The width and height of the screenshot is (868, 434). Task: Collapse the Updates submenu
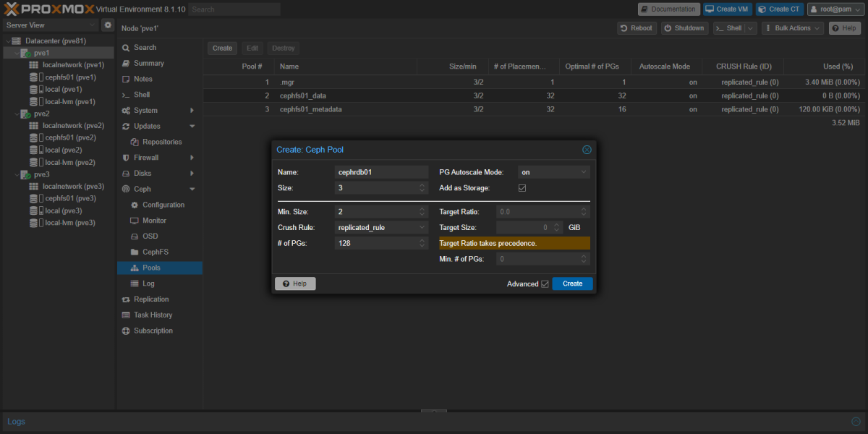(192, 127)
